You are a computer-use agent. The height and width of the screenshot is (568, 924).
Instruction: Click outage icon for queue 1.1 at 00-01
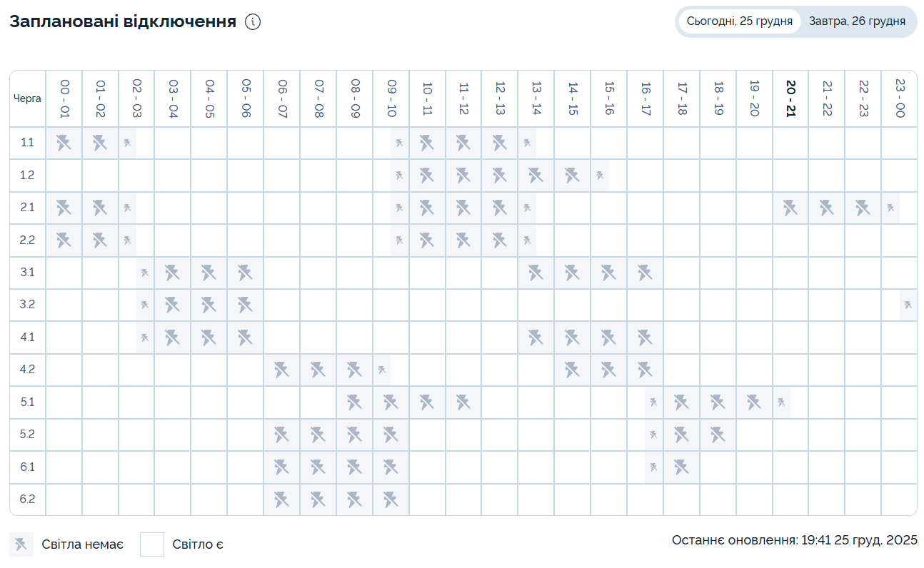(x=64, y=143)
